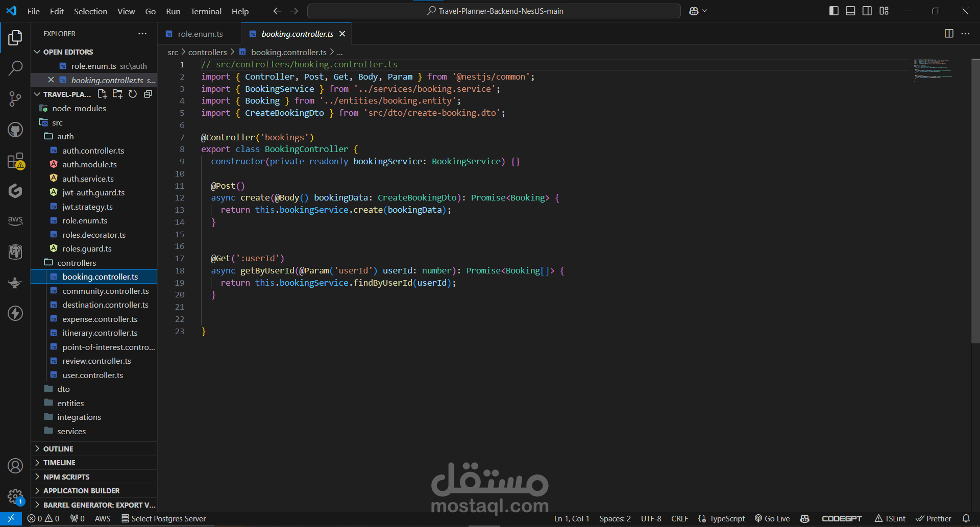Open the AWS toolkit view
This screenshot has height=527, width=980.
tap(15, 221)
